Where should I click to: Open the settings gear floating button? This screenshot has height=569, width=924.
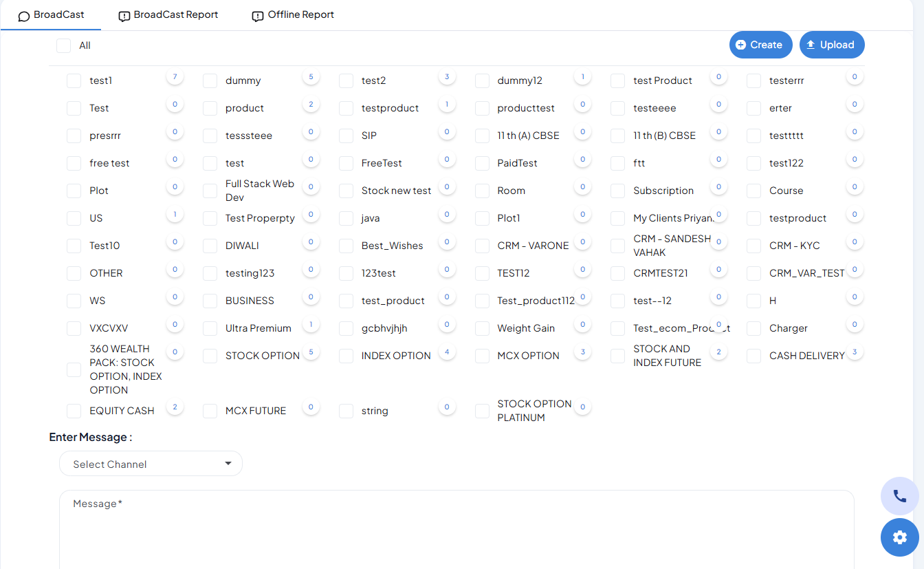click(x=899, y=537)
